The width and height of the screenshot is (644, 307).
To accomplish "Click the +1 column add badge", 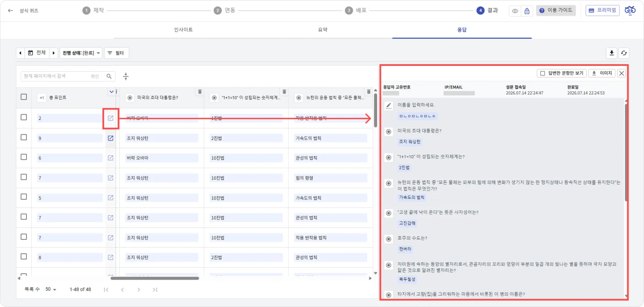I will click(42, 97).
